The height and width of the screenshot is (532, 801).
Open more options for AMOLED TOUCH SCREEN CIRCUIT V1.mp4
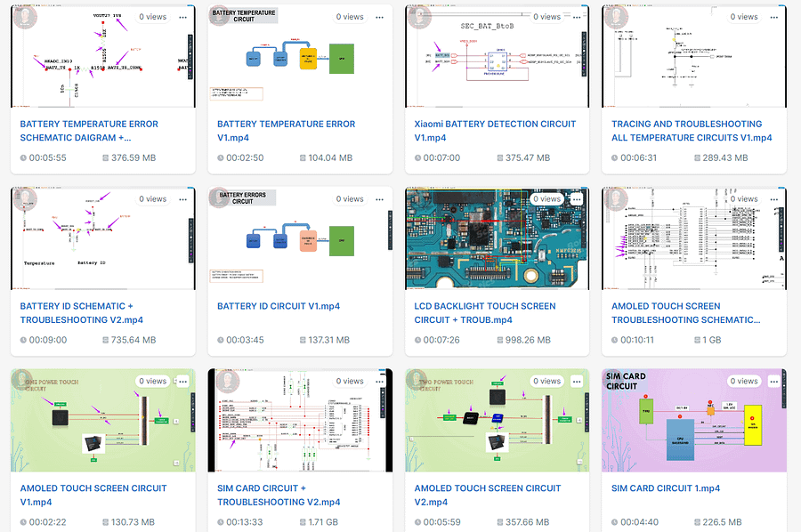point(182,382)
